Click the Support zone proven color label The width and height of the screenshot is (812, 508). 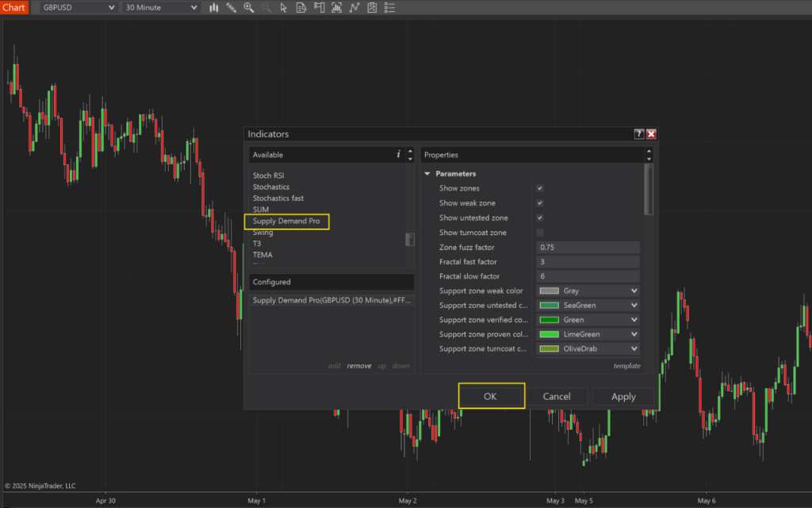(484, 334)
